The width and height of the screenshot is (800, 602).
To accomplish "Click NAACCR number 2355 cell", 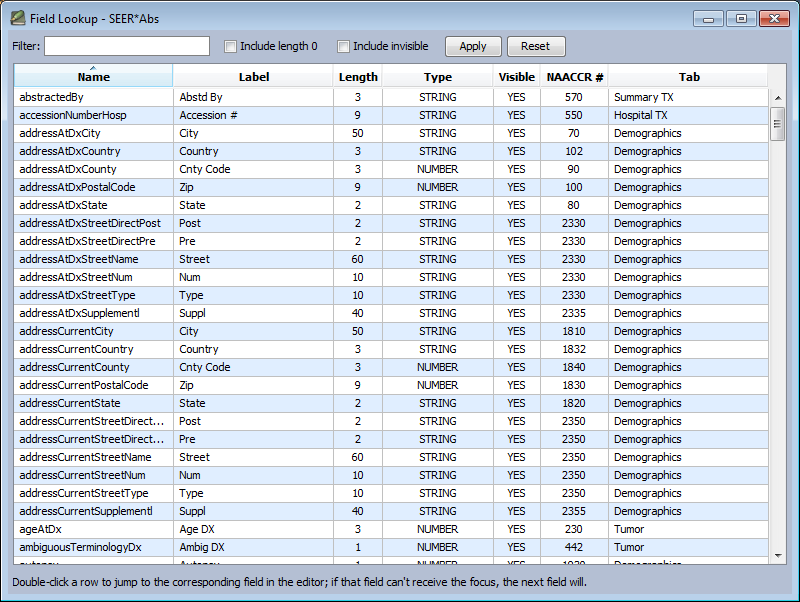I will (x=574, y=511).
